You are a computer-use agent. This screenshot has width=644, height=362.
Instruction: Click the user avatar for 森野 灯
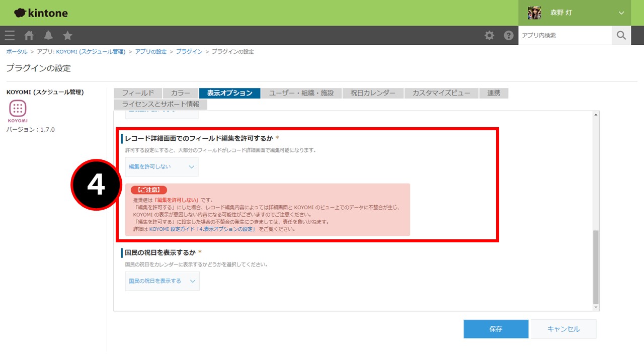coord(534,13)
